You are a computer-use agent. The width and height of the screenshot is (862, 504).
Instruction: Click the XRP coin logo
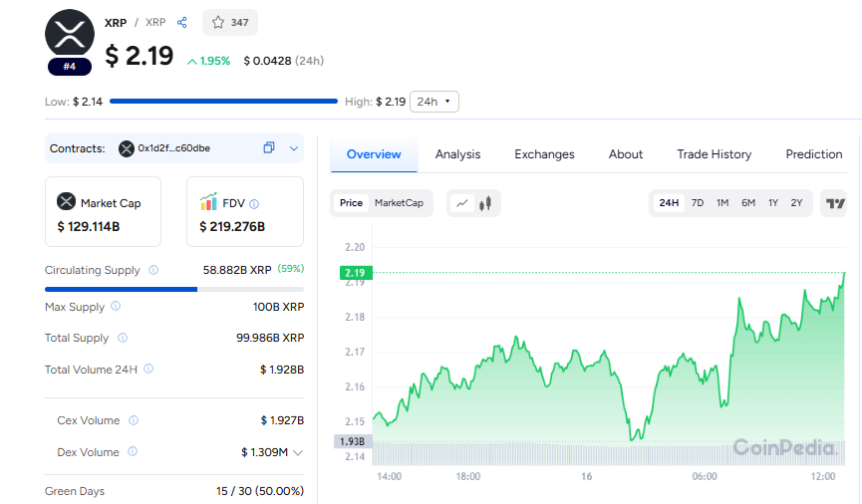(70, 34)
